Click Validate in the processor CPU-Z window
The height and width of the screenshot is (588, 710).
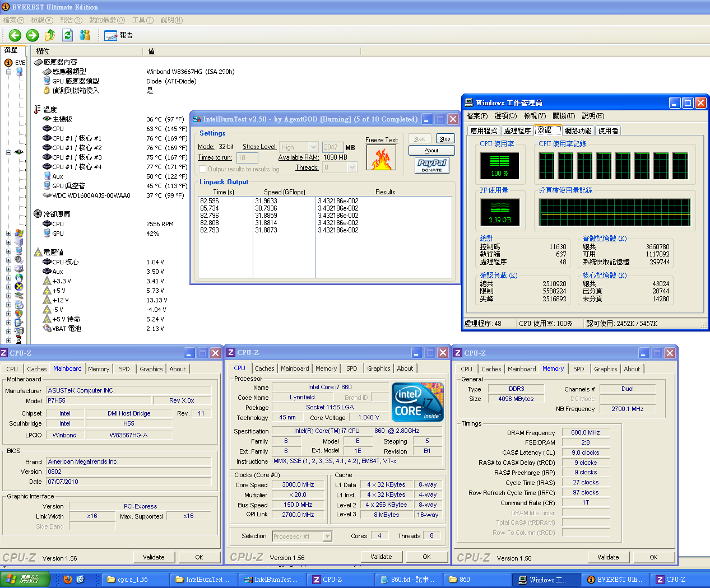[381, 557]
